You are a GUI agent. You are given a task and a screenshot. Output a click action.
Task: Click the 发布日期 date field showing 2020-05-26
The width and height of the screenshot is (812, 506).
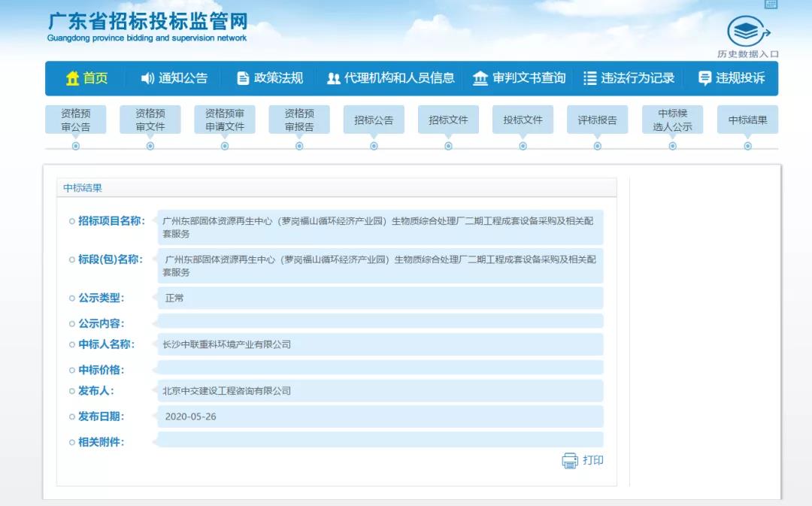click(376, 416)
